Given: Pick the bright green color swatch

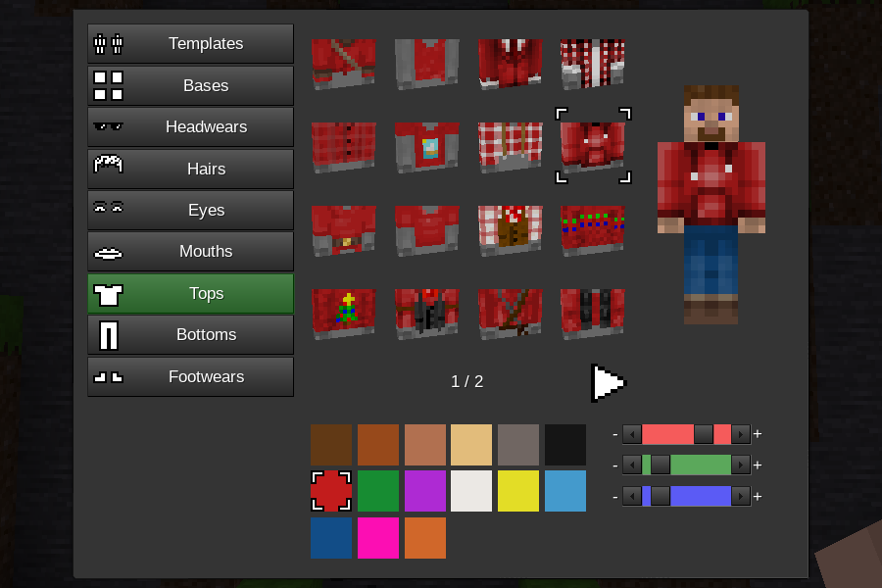Looking at the screenshot, I should (378, 490).
